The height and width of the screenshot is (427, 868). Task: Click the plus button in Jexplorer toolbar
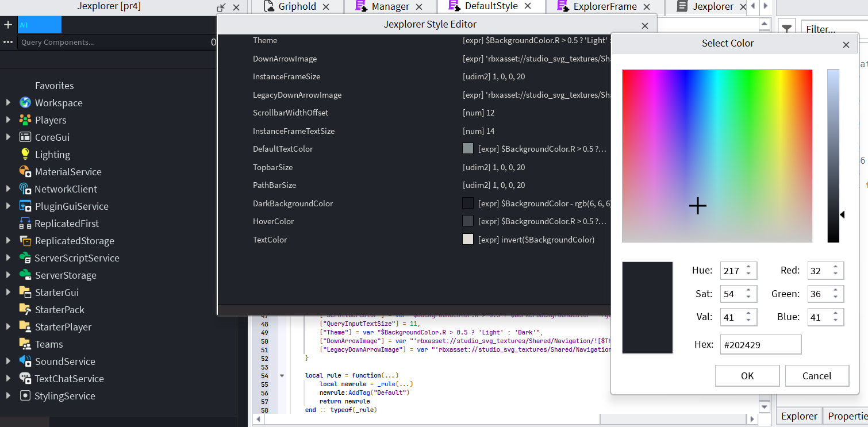click(x=8, y=25)
